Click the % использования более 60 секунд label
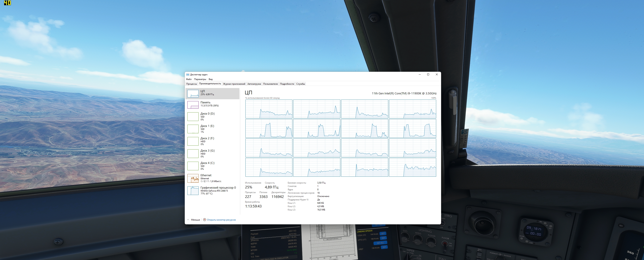The image size is (644, 260). click(262, 98)
